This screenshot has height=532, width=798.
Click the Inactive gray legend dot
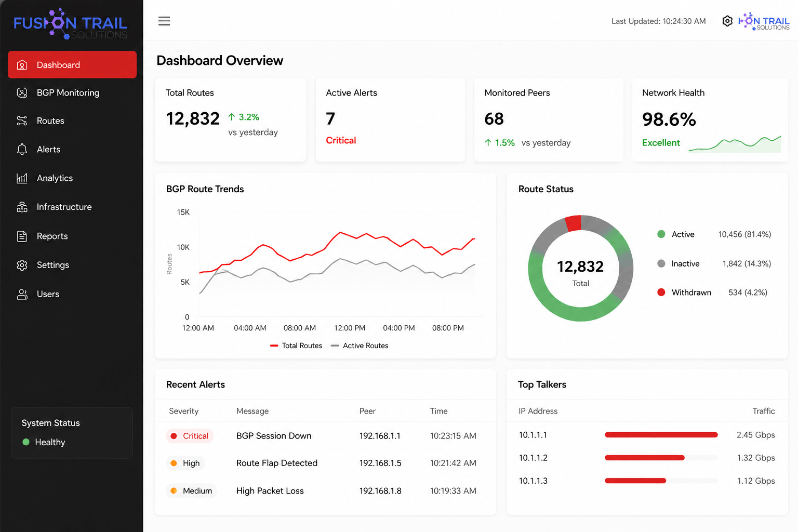pos(661,263)
